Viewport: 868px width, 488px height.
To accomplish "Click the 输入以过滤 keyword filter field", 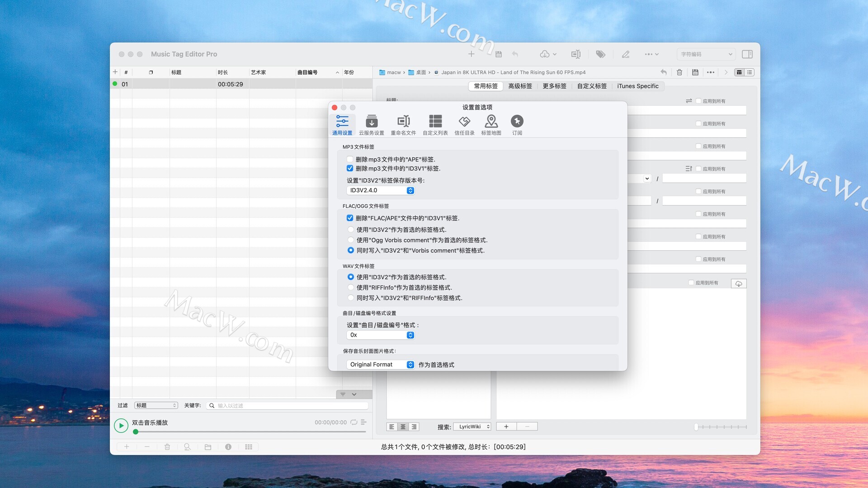I will tap(287, 406).
